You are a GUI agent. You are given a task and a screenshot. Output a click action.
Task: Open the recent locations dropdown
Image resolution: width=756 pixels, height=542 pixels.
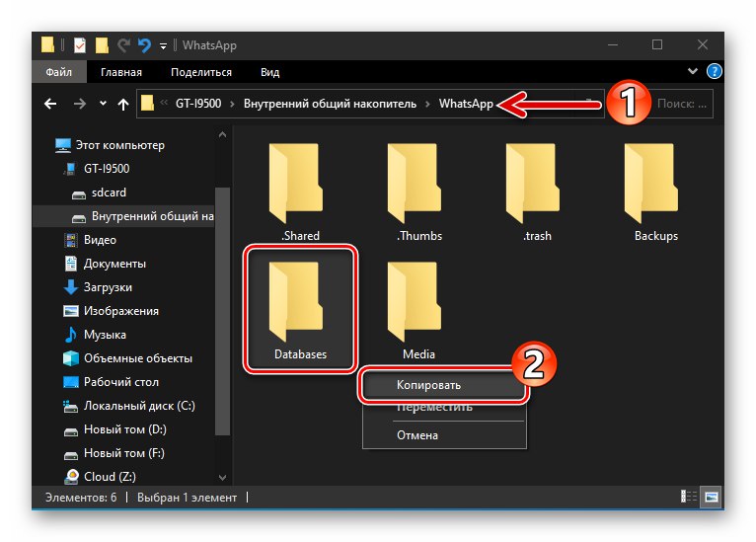(x=103, y=104)
